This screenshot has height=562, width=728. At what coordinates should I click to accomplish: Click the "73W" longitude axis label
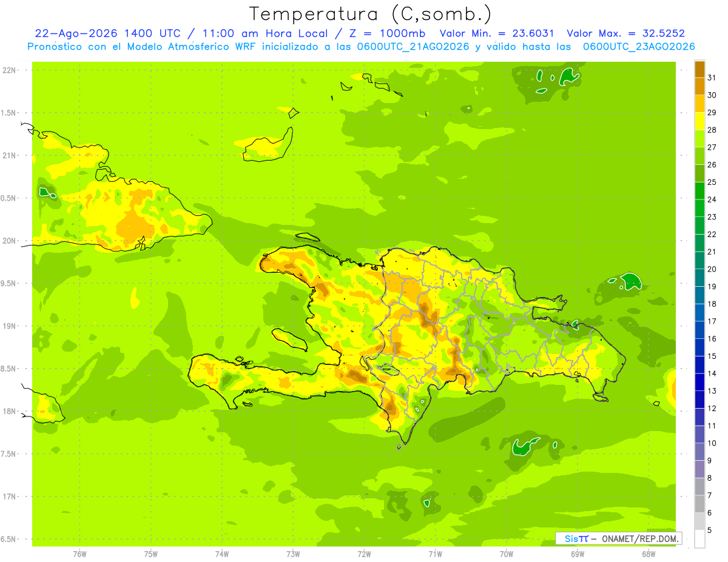coord(293,554)
